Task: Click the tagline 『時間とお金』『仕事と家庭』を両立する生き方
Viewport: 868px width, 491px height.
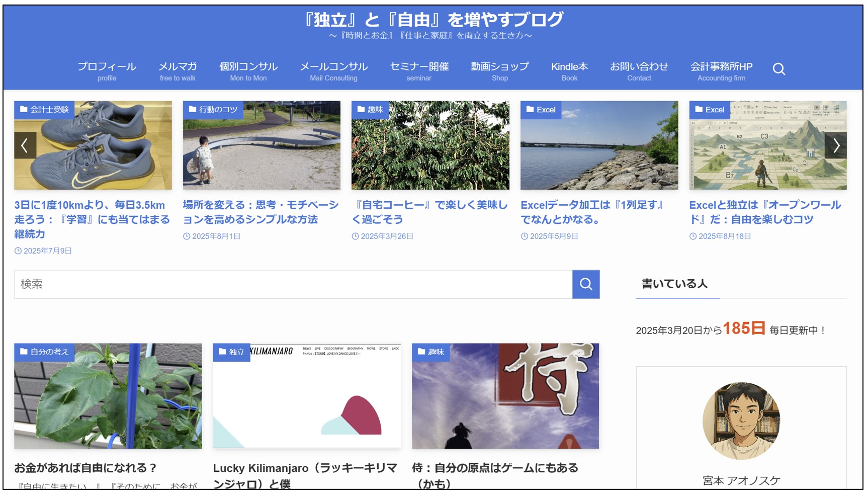Action: 430,36
